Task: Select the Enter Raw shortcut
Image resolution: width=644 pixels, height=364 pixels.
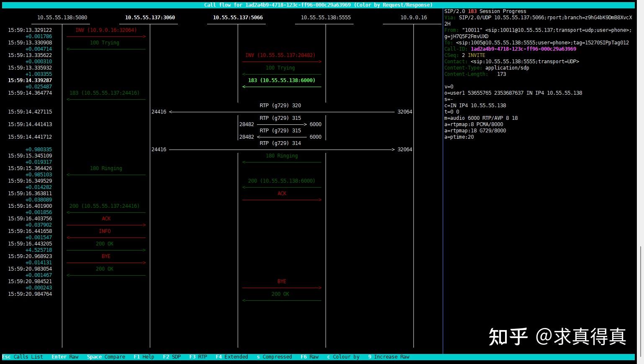Action: pyautogui.click(x=65, y=357)
